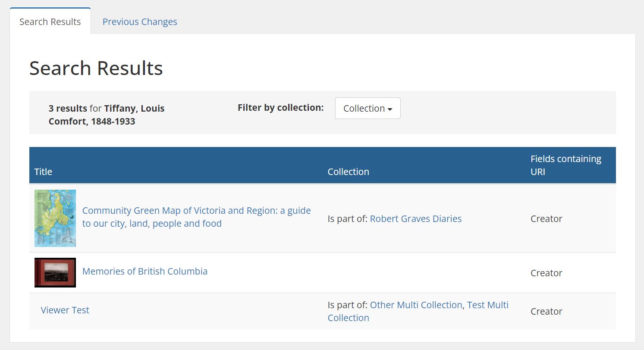Select the Search Results tab
Image resolution: width=644 pixels, height=350 pixels.
coord(50,22)
